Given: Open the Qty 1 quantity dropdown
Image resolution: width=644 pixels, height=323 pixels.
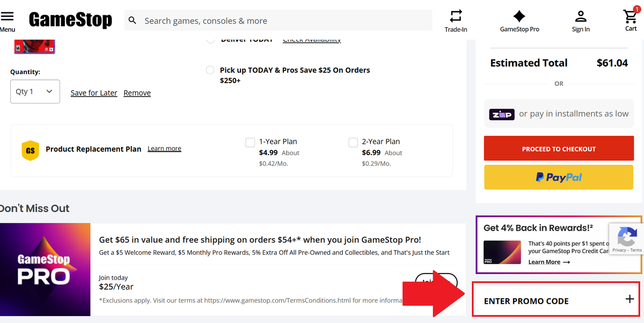Looking at the screenshot, I should point(35,91).
